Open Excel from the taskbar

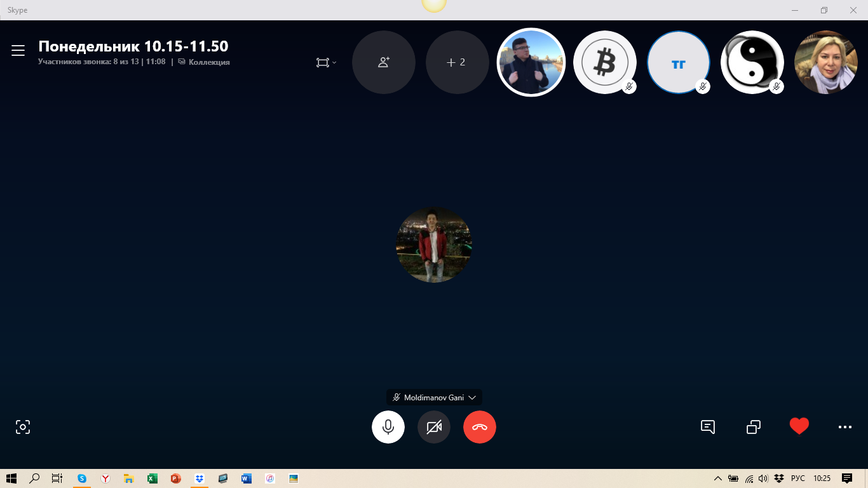[153, 478]
